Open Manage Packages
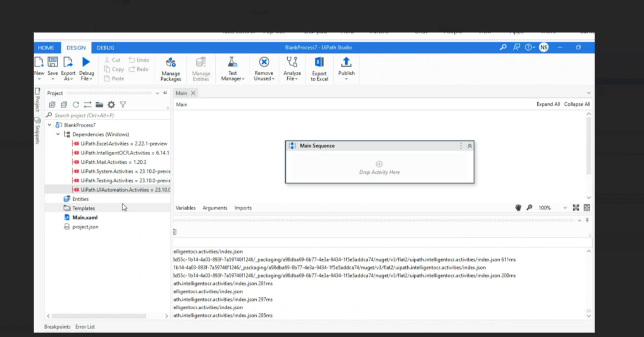The height and width of the screenshot is (337, 644). point(170,69)
